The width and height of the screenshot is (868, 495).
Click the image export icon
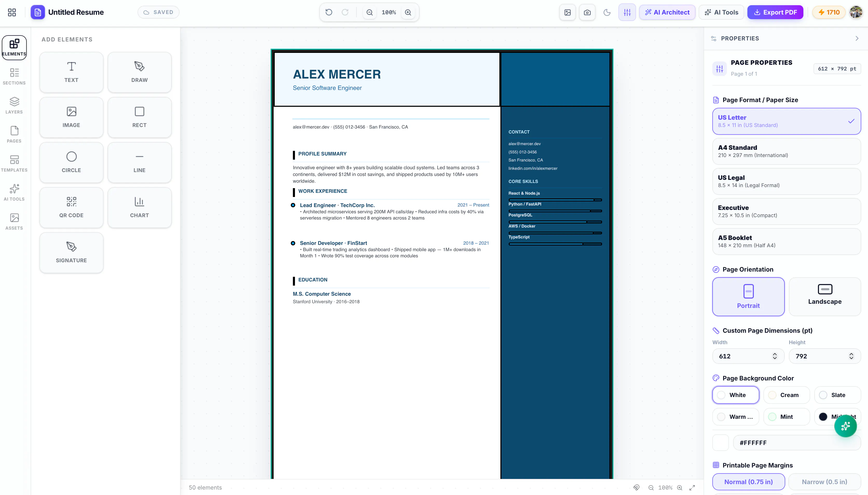[x=568, y=13]
